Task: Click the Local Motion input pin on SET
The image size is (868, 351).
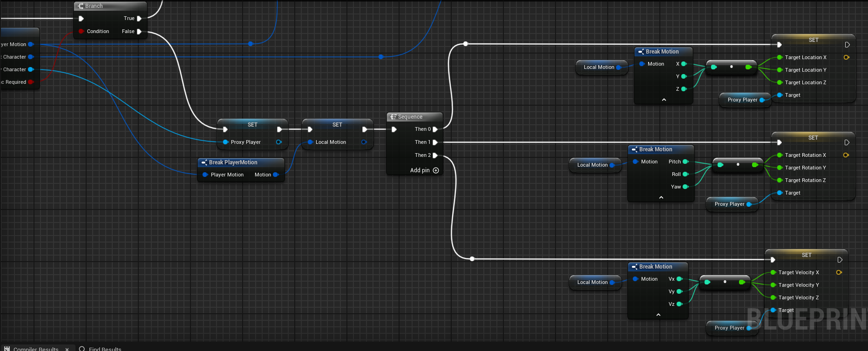Action: pyautogui.click(x=310, y=142)
